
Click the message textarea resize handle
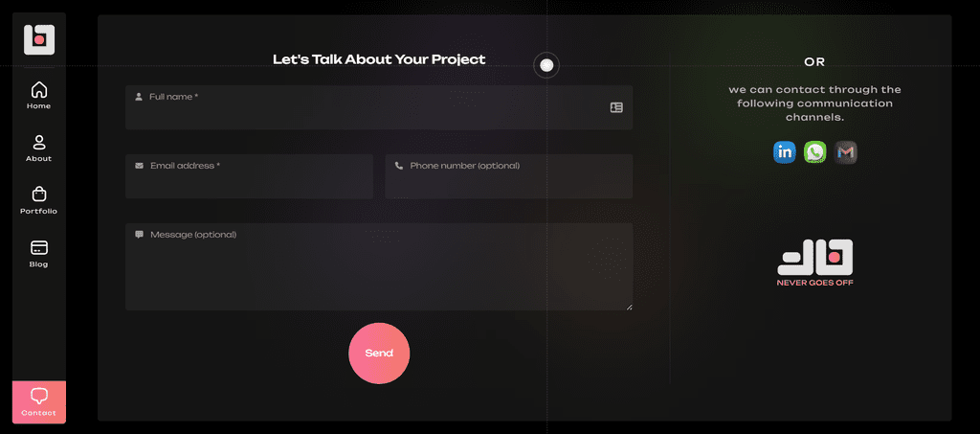click(630, 307)
